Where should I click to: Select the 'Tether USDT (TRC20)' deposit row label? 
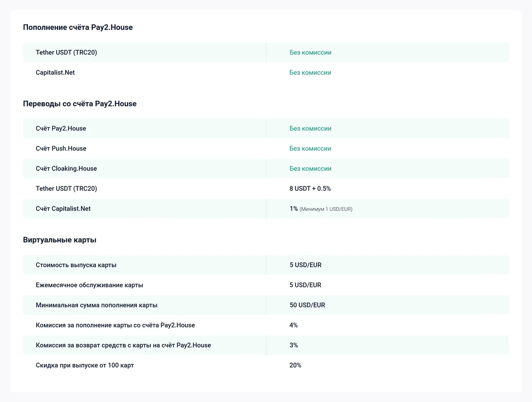(x=66, y=52)
